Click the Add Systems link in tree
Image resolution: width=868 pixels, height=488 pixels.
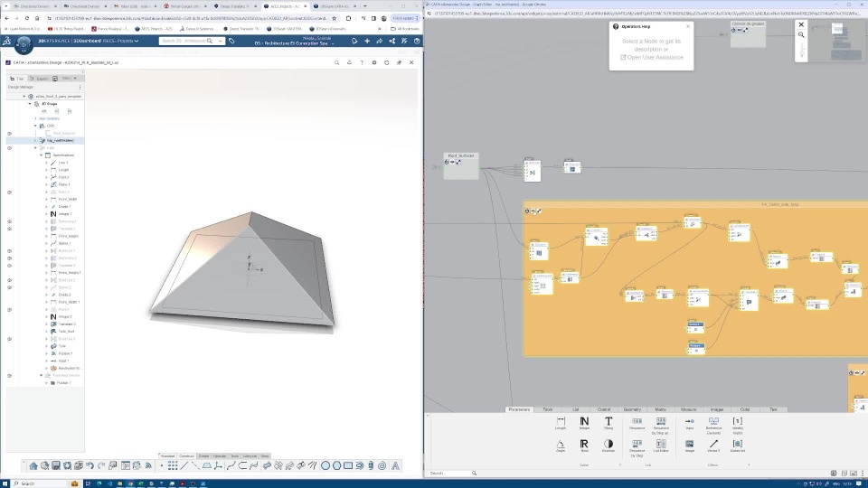click(x=49, y=118)
